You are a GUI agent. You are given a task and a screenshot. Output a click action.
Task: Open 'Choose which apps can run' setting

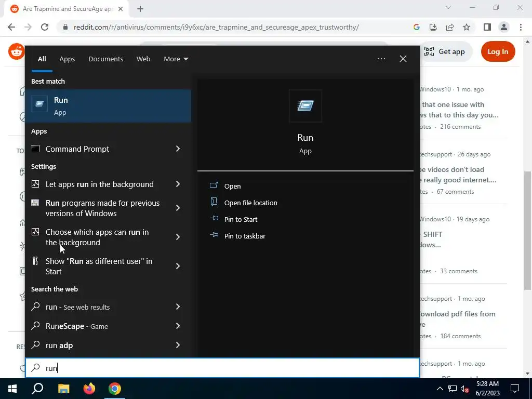coord(96,237)
